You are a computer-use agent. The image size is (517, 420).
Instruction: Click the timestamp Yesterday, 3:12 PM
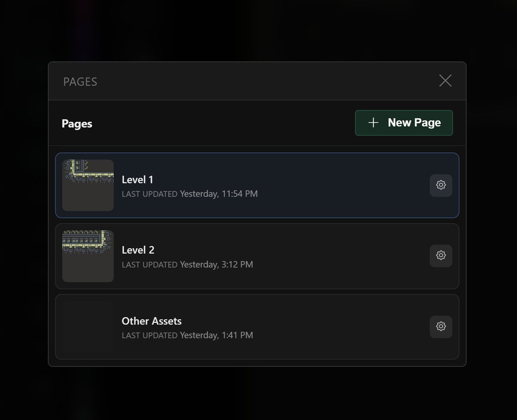pos(216,264)
